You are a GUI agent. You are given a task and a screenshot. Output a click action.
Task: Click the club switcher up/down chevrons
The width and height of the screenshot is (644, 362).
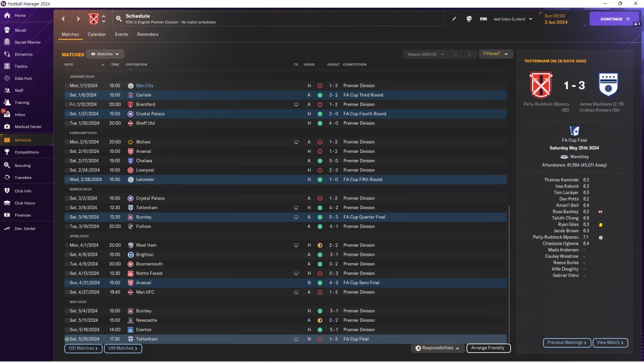(x=104, y=19)
